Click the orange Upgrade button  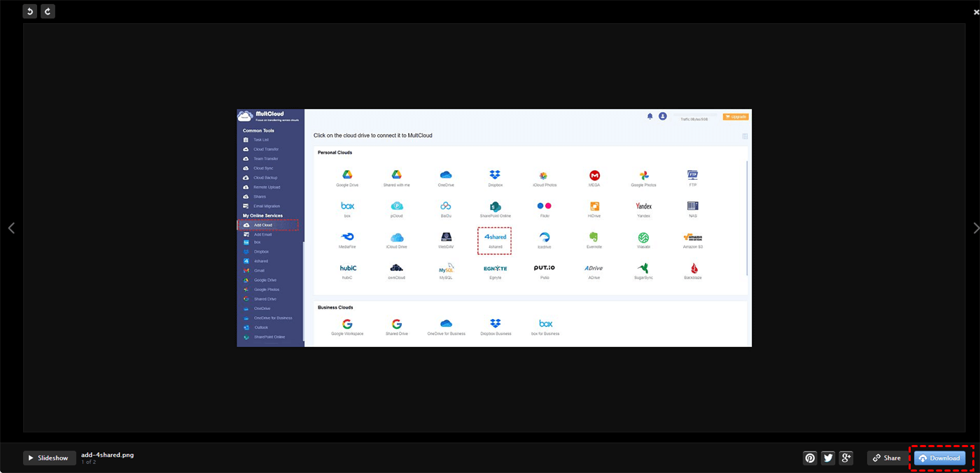coord(736,116)
